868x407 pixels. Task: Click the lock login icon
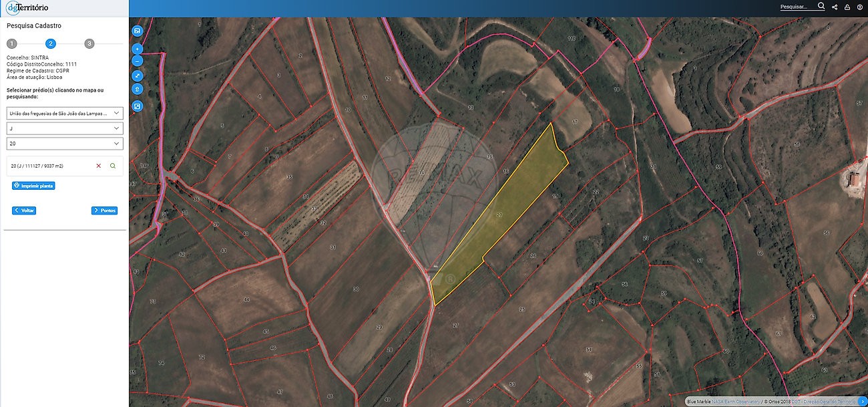pos(847,7)
